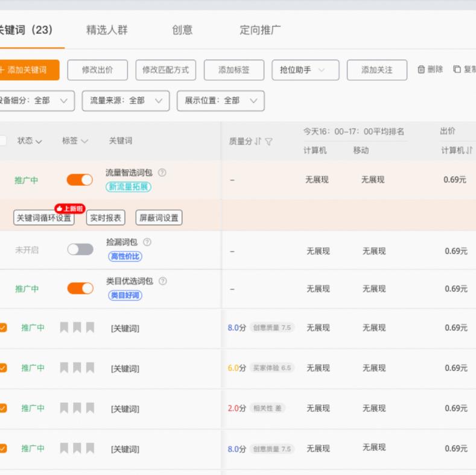Click the red 上新啦 badge
This screenshot has height=475, width=476.
pos(70,209)
